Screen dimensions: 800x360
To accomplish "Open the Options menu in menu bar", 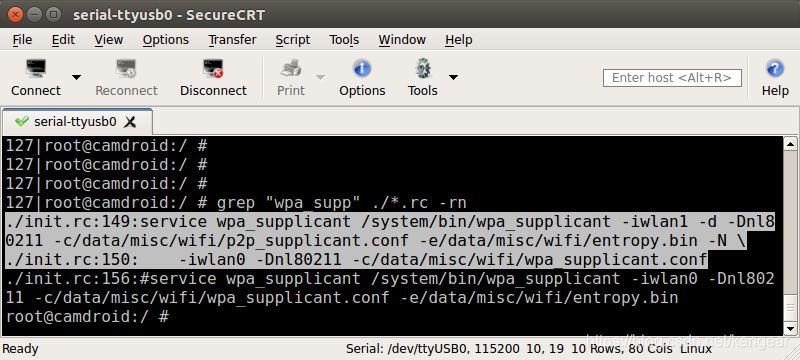I will tap(165, 40).
